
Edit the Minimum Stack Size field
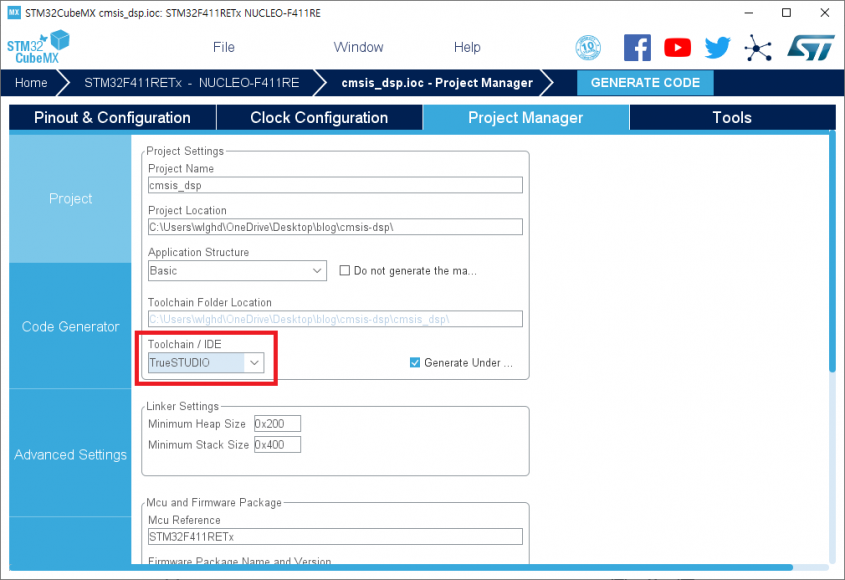coord(278,445)
